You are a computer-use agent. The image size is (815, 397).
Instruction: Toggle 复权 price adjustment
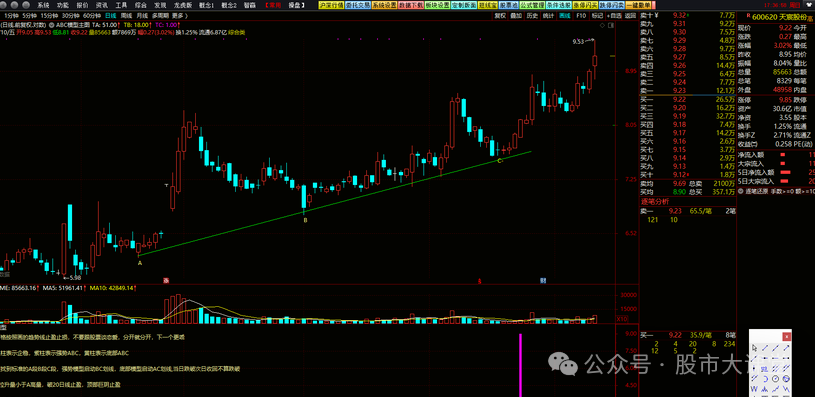(500, 16)
